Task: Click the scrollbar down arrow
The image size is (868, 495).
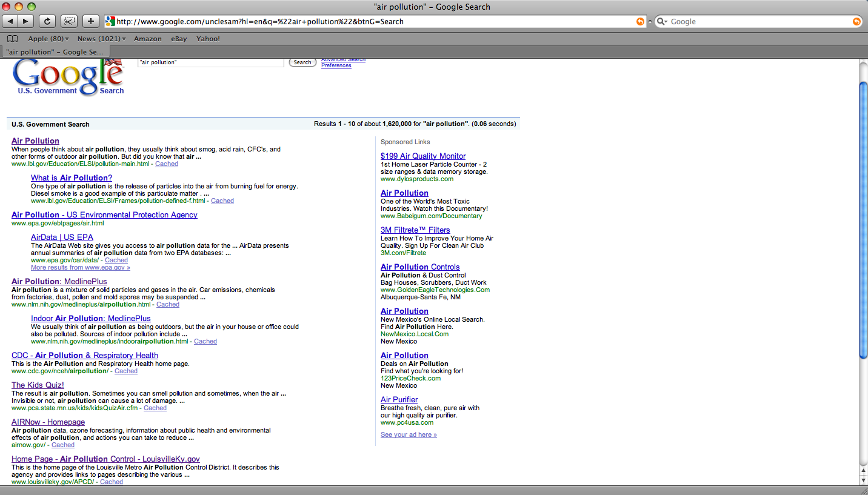Action: pos(863,480)
